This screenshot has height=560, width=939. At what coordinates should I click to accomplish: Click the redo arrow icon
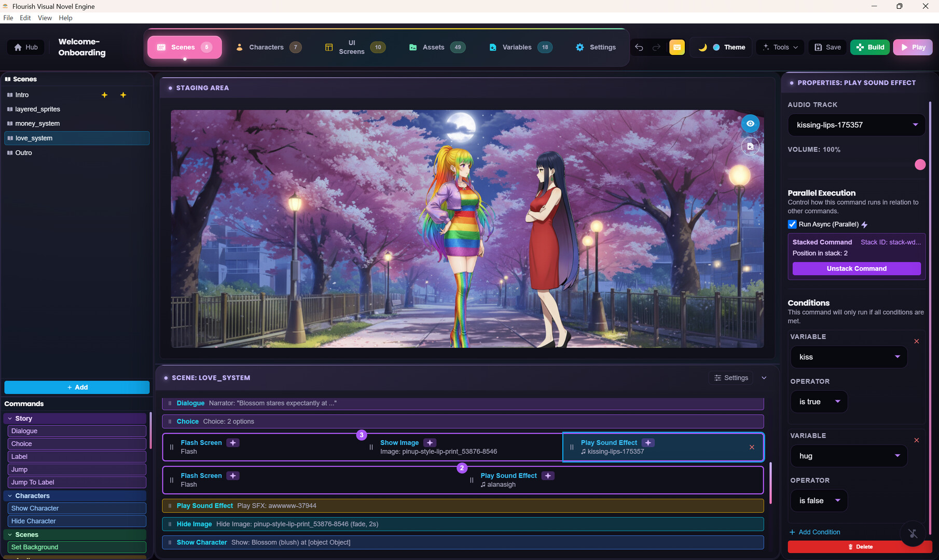click(656, 47)
